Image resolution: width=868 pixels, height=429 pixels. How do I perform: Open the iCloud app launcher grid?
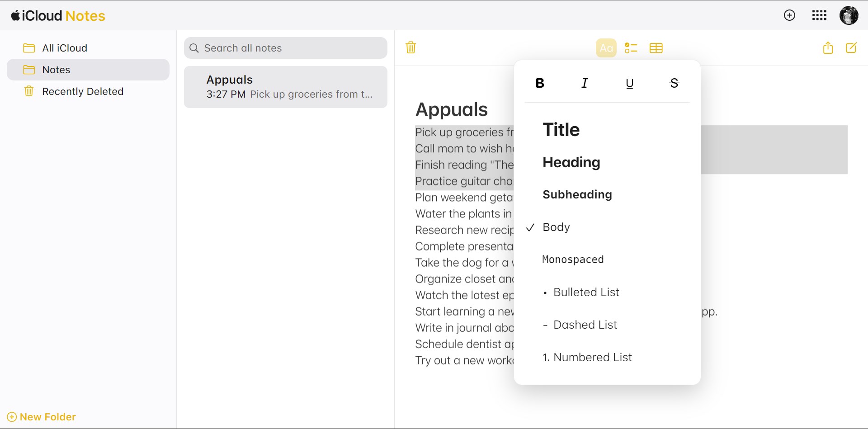pos(819,15)
